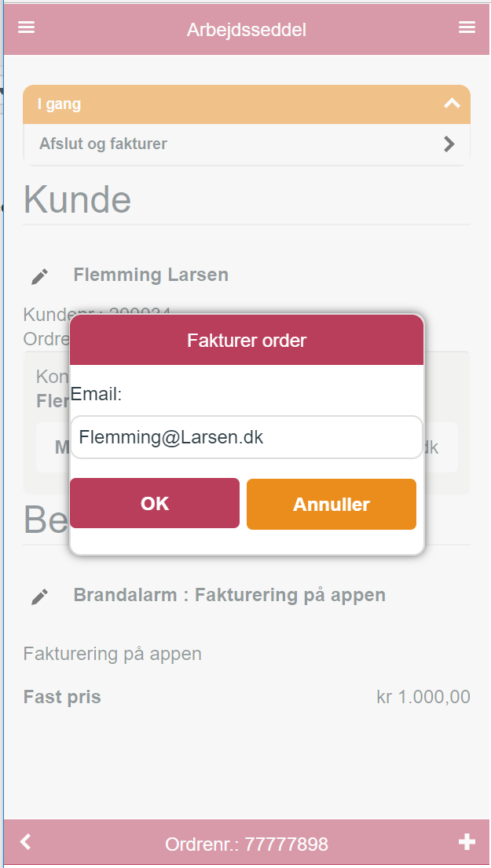The height and width of the screenshot is (868, 491).
Task: Click the Fakturer order dialog header
Action: click(247, 340)
